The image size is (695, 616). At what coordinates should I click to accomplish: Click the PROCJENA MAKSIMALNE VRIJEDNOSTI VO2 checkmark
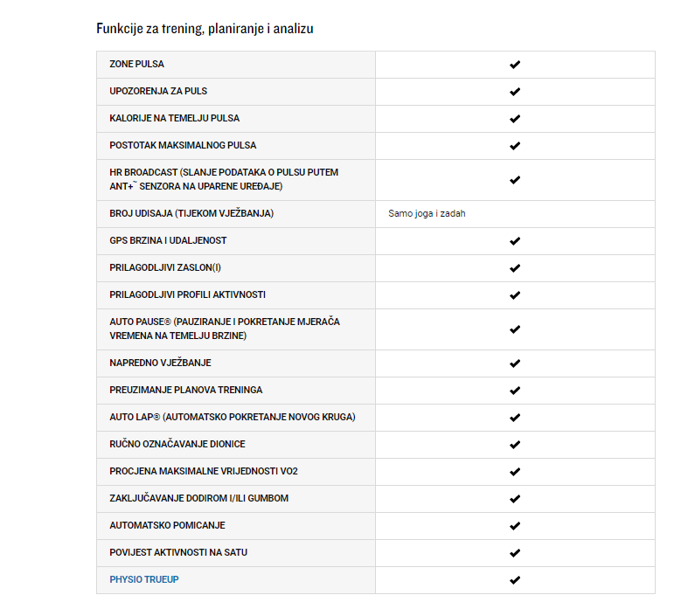pyautogui.click(x=515, y=472)
